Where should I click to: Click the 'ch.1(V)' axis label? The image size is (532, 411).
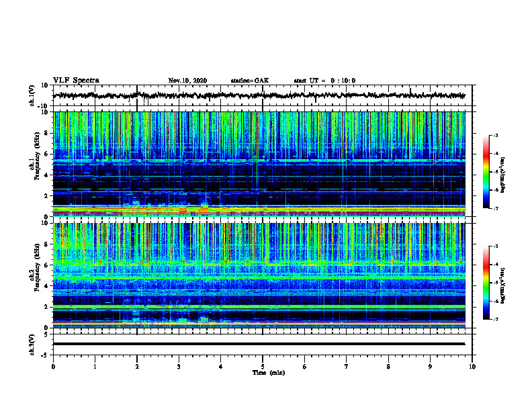tap(32, 96)
